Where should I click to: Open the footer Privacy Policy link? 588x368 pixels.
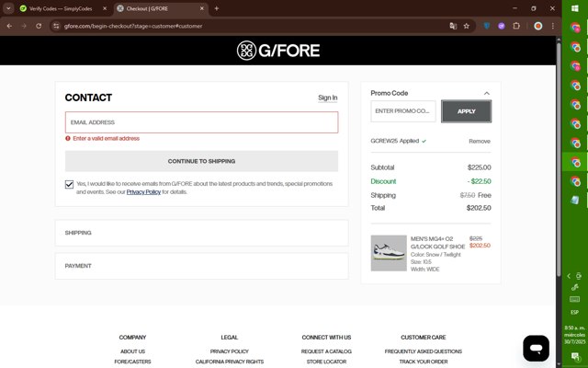point(230,351)
